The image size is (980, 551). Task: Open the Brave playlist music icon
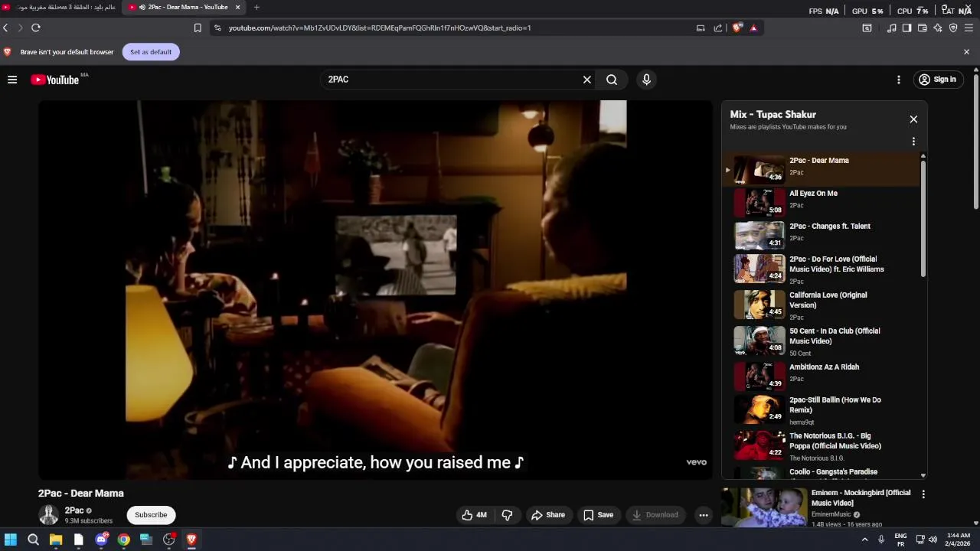[891, 28]
